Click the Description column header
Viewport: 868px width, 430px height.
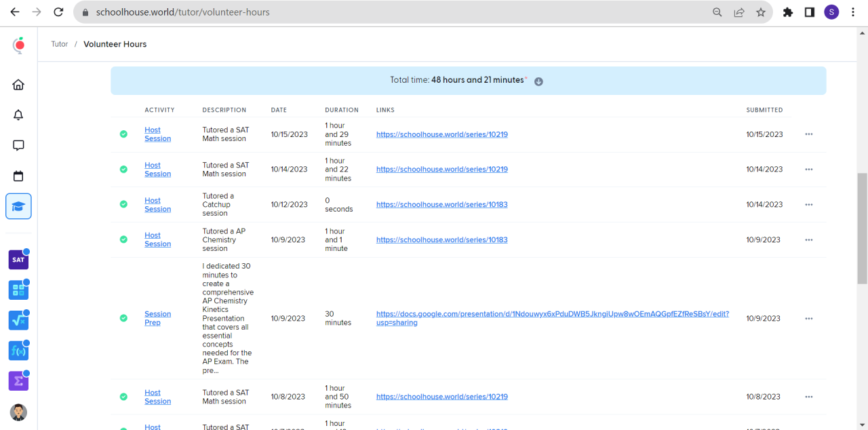[224, 110]
